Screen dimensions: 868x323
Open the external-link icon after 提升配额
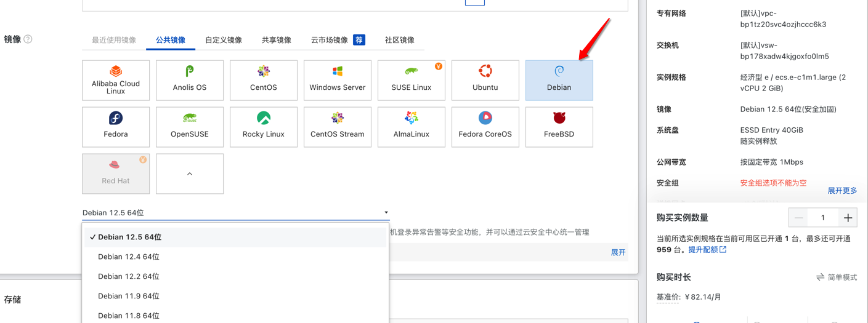[x=723, y=249]
